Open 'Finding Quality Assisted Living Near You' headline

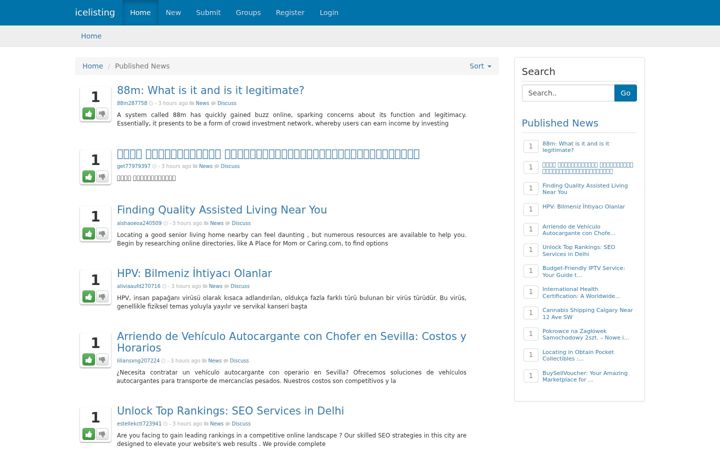(x=222, y=210)
